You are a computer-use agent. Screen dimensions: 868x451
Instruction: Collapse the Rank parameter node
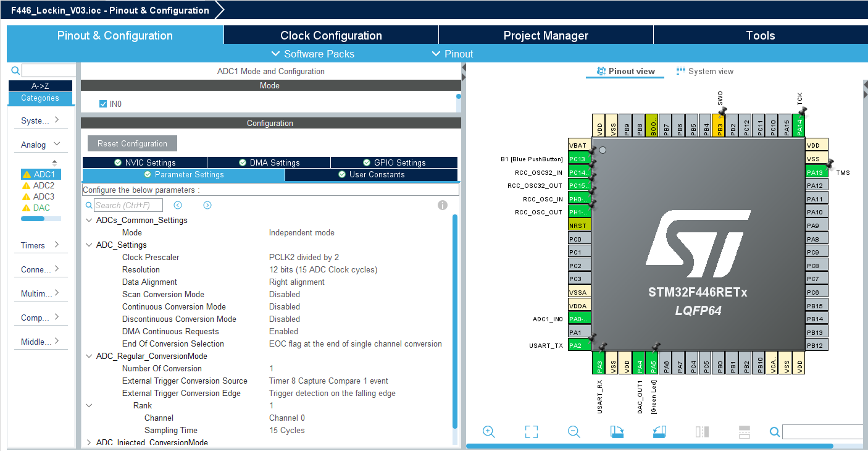click(x=89, y=405)
